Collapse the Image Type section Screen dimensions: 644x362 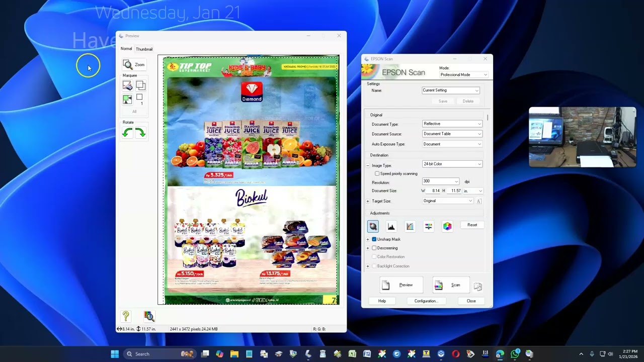pos(368,165)
